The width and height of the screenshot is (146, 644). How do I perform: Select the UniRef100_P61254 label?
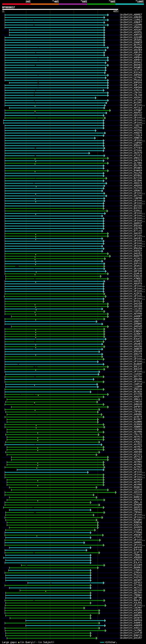[131, 173]
